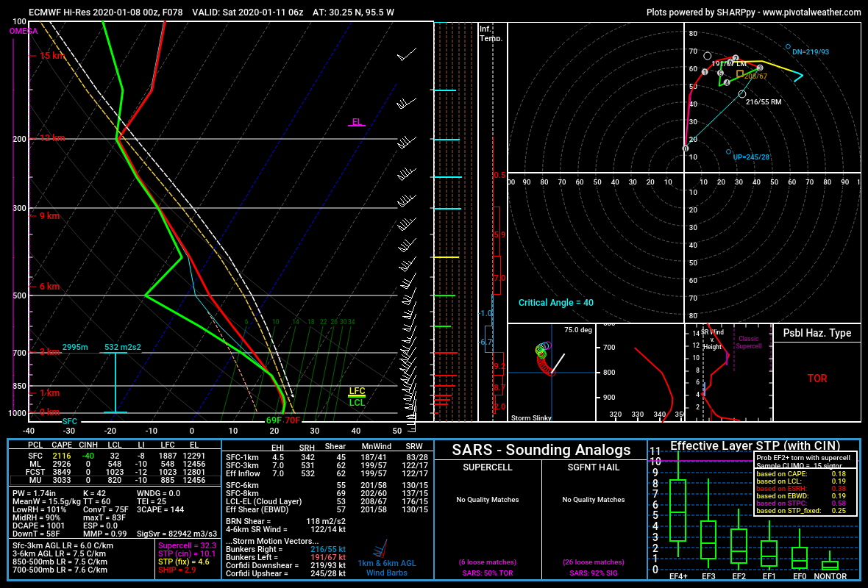
Task: Click the EF4+ box plot axis label
Action: click(678, 576)
